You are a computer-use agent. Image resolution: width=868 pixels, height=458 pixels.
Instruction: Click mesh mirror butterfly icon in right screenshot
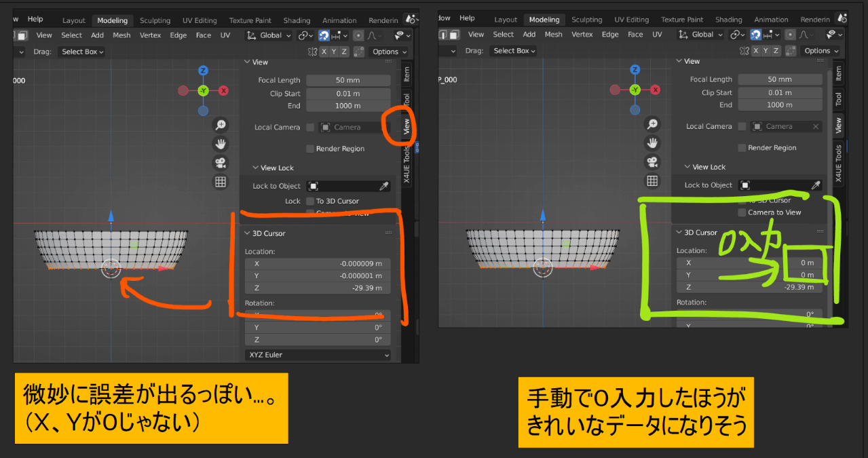[x=744, y=51]
